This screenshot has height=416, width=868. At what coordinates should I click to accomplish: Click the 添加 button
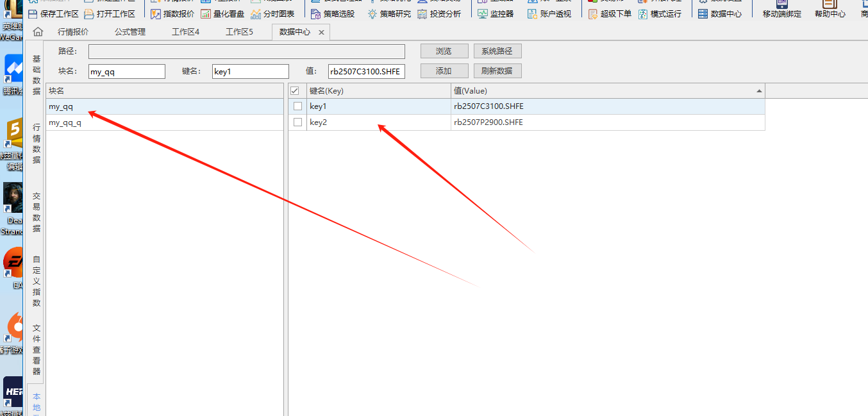pos(444,71)
